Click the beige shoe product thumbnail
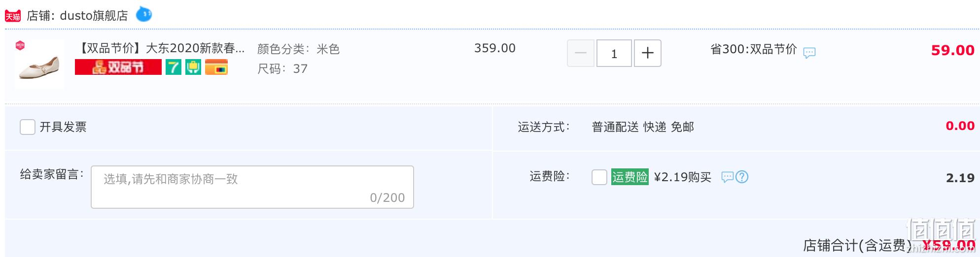This screenshot has height=257, width=980. 39,64
